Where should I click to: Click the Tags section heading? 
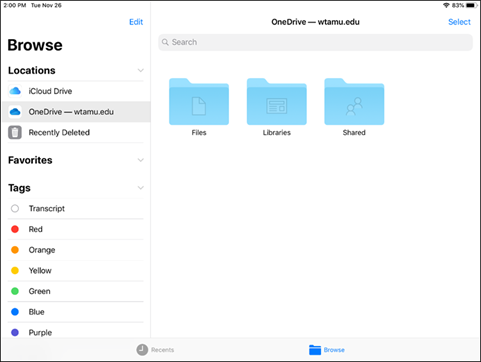pyautogui.click(x=19, y=188)
